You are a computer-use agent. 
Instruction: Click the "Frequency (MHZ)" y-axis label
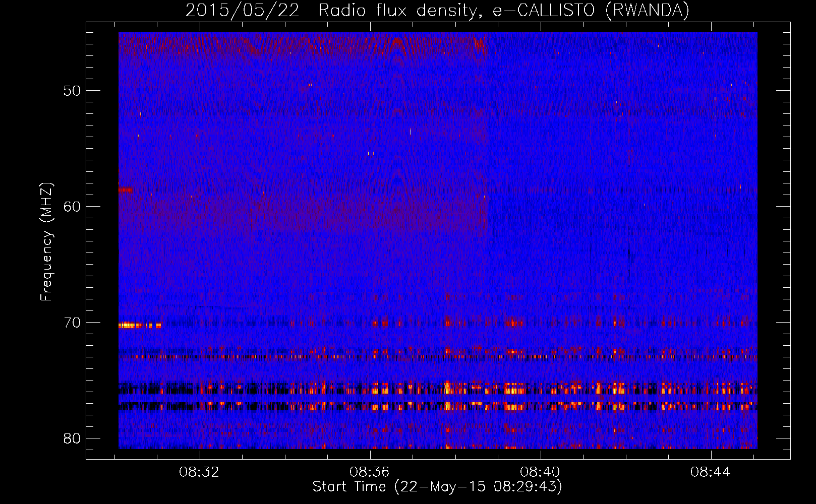click(46, 242)
